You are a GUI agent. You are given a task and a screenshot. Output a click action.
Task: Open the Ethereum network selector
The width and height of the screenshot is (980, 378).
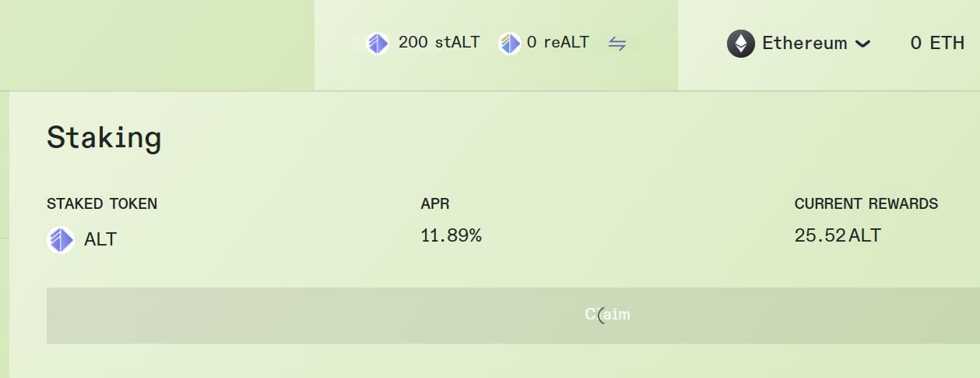click(799, 44)
